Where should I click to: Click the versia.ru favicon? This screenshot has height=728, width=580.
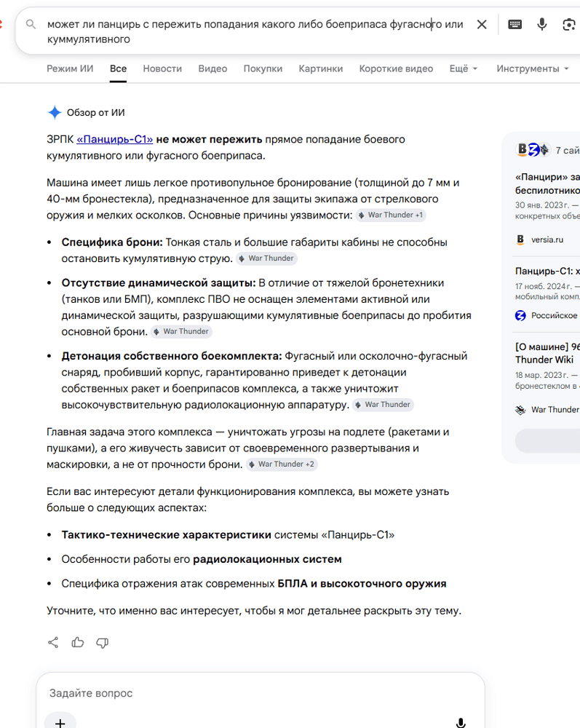point(520,240)
